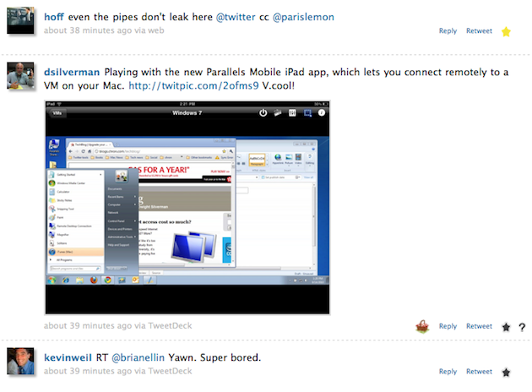The height and width of the screenshot is (392, 532).
Task: Retweet hoff's tweet
Action: click(479, 31)
